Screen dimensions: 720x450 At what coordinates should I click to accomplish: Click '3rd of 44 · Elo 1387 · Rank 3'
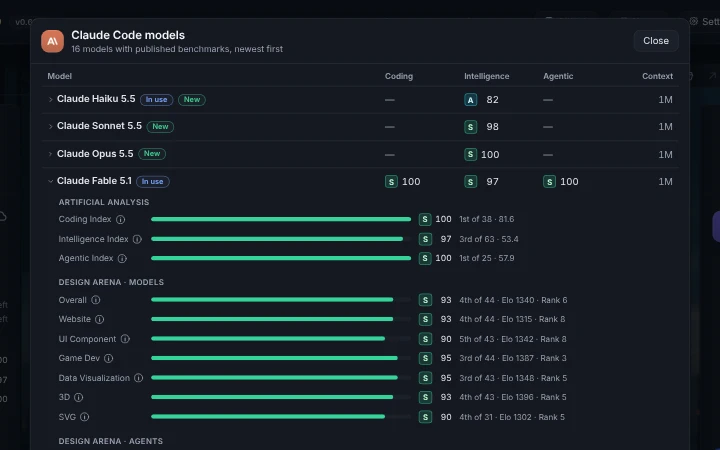513,358
